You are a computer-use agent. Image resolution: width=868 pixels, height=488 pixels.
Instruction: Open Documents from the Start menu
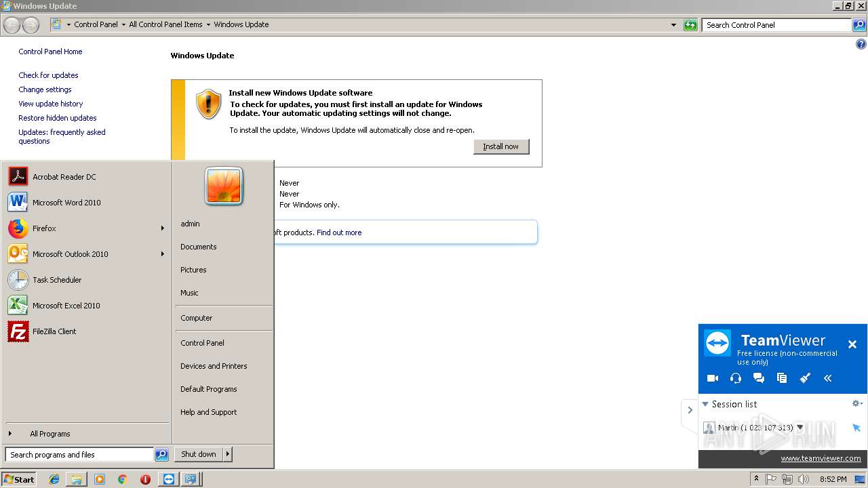pos(199,247)
